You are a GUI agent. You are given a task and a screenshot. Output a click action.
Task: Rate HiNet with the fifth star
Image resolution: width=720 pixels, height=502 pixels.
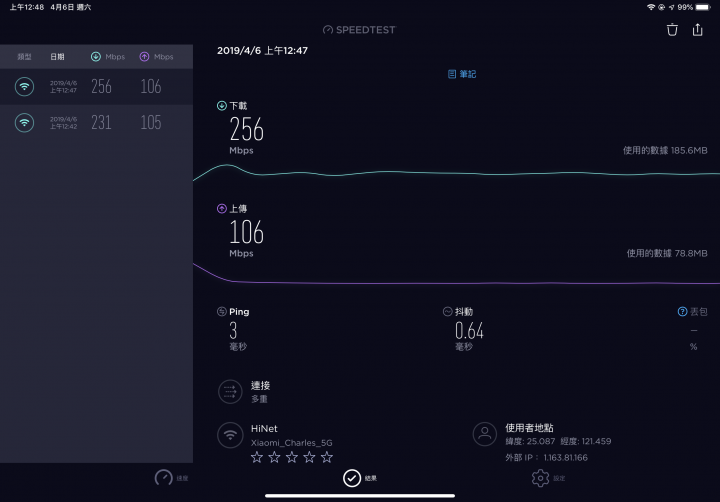click(326, 457)
